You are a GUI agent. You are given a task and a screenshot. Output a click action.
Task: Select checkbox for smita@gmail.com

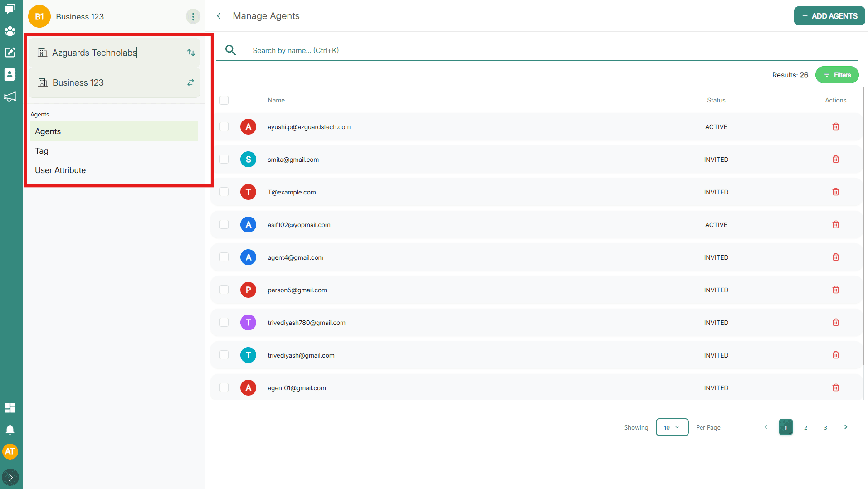pyautogui.click(x=224, y=160)
